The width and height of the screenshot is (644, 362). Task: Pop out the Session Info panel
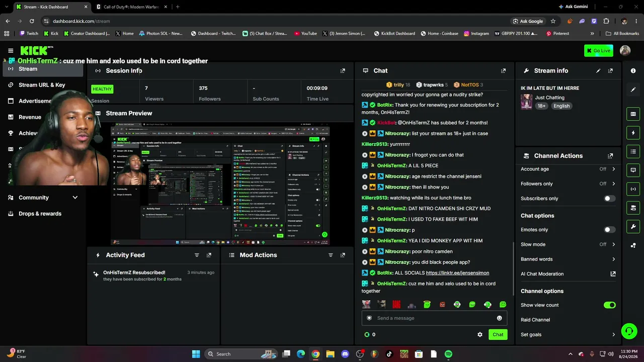(343, 71)
